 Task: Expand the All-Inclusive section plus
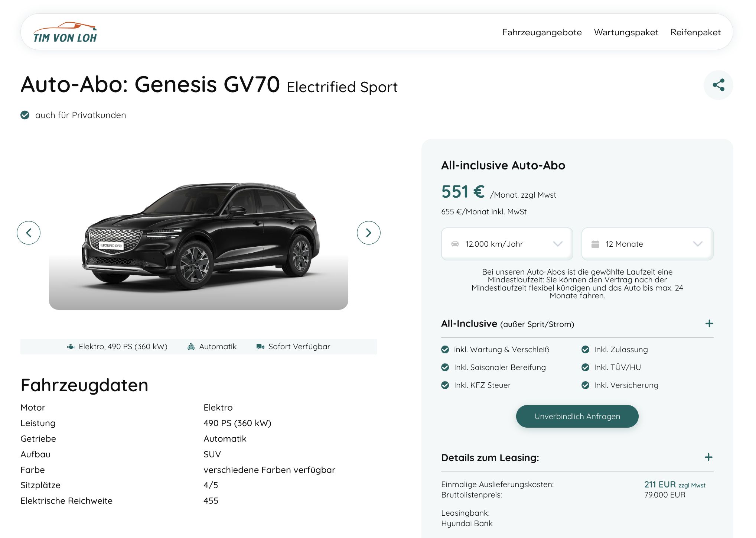(709, 324)
